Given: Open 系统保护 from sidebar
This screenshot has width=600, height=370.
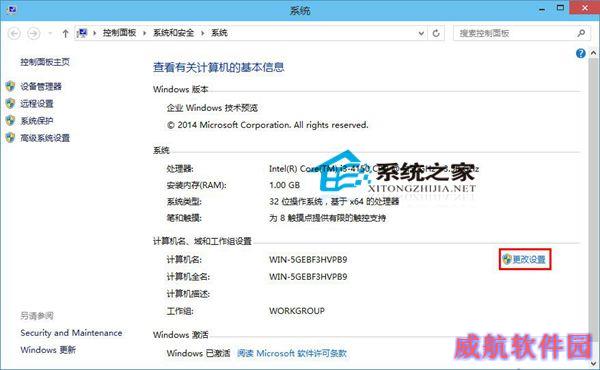Looking at the screenshot, I should (37, 121).
